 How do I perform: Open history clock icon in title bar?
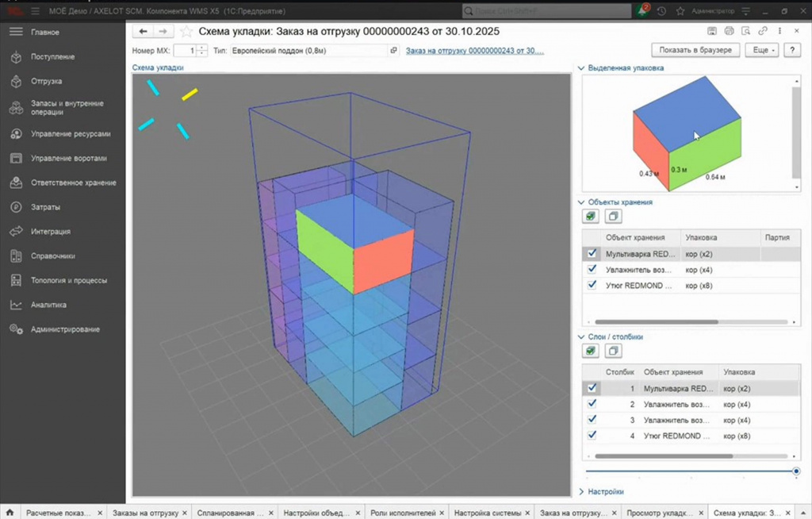[662, 11]
